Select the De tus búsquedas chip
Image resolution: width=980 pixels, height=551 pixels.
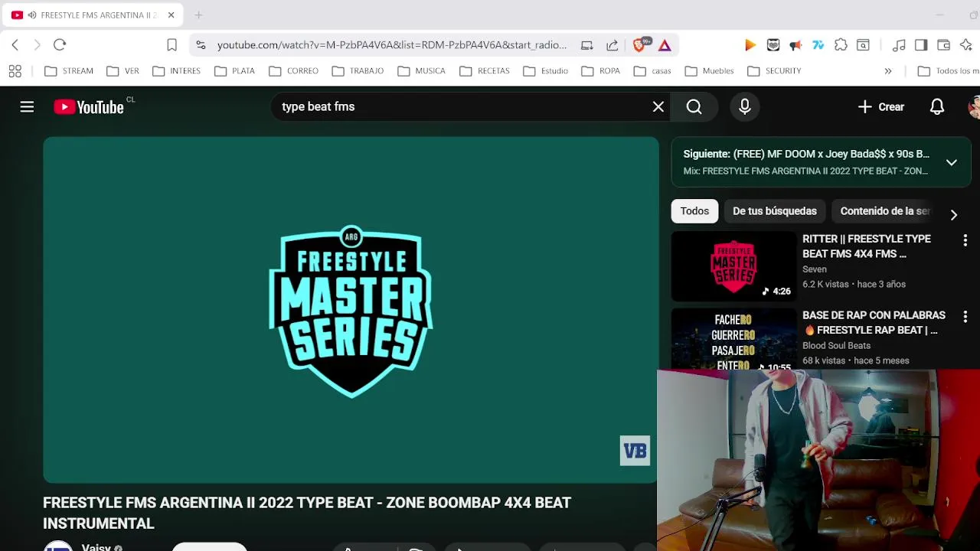(775, 211)
